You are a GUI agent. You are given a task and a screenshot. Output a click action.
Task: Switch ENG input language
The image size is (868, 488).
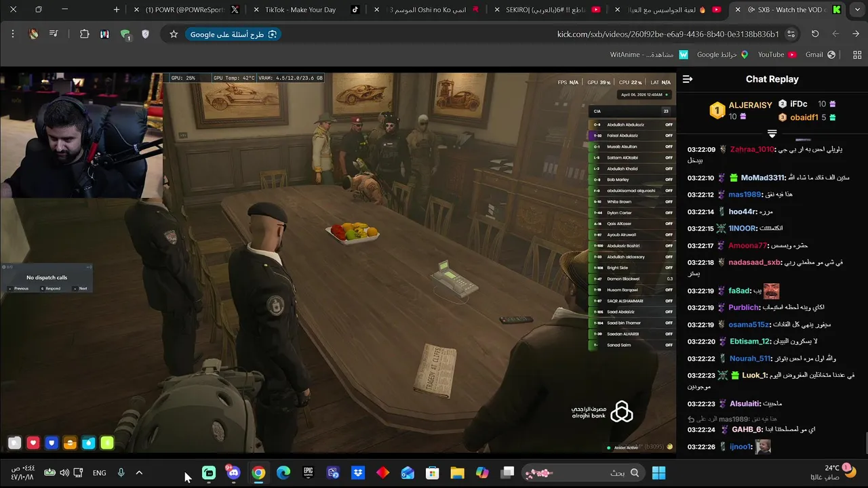click(100, 472)
